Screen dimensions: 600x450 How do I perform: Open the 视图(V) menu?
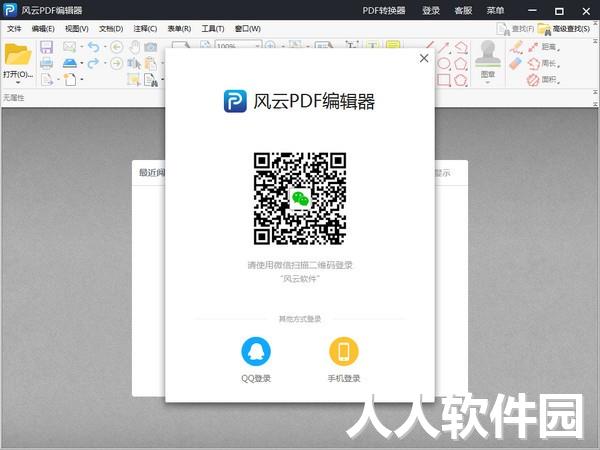pyautogui.click(x=77, y=29)
